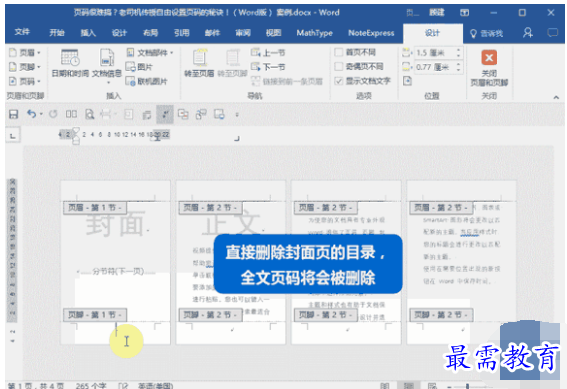Insert 日期和时间 date and time
Viewport: 567px width, 389px height.
(70, 64)
